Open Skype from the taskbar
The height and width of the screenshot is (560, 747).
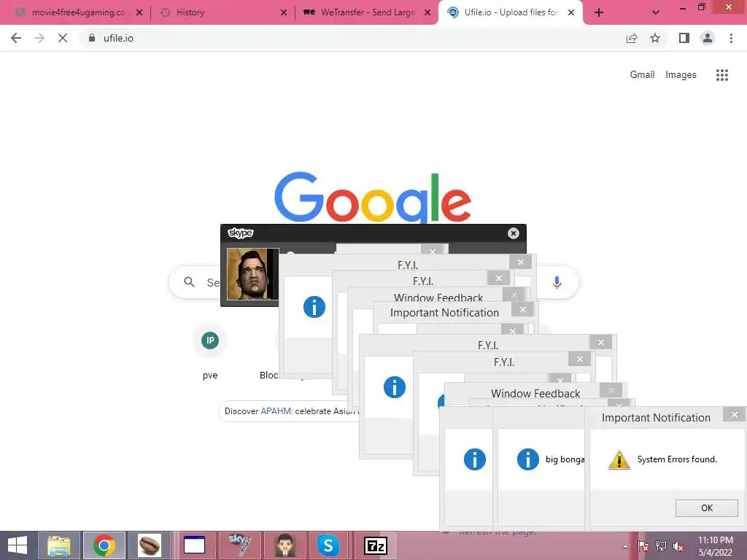[x=328, y=545]
